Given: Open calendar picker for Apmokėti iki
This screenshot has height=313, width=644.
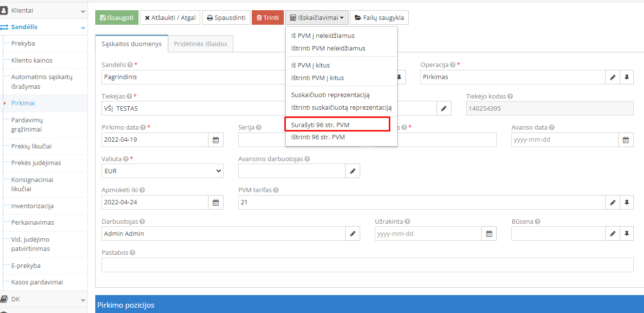Looking at the screenshot, I should click(216, 202).
